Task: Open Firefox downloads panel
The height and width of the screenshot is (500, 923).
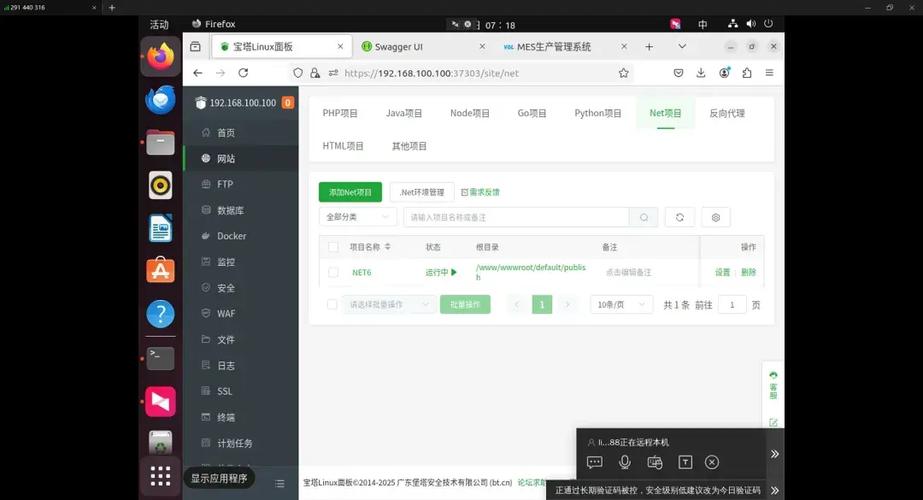Action: click(x=700, y=73)
